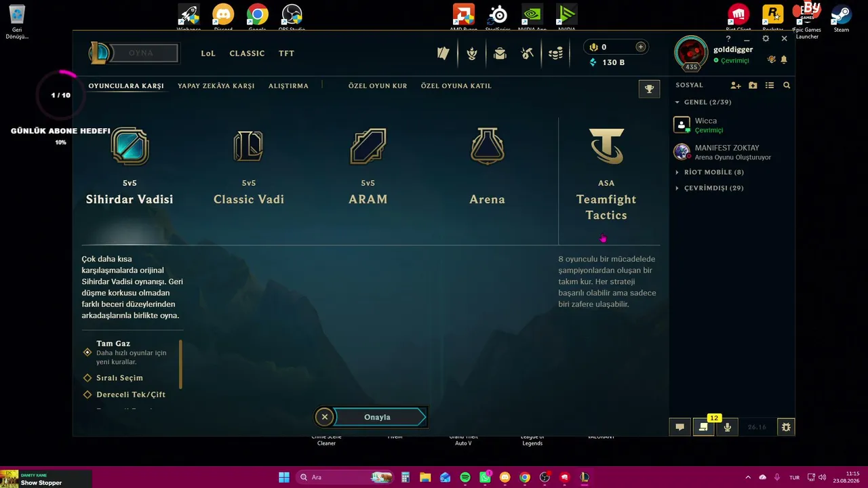The image size is (868, 488).
Task: Open the backpack icon in the top bar
Action: click(x=500, y=54)
